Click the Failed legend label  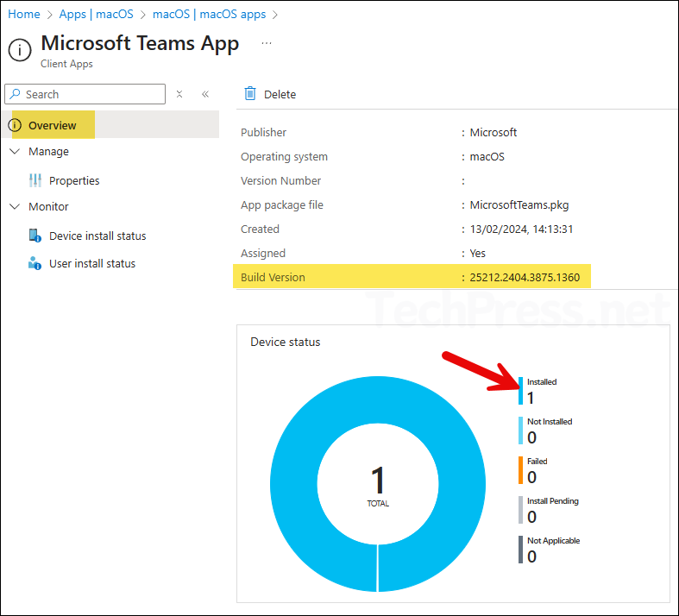(x=537, y=461)
